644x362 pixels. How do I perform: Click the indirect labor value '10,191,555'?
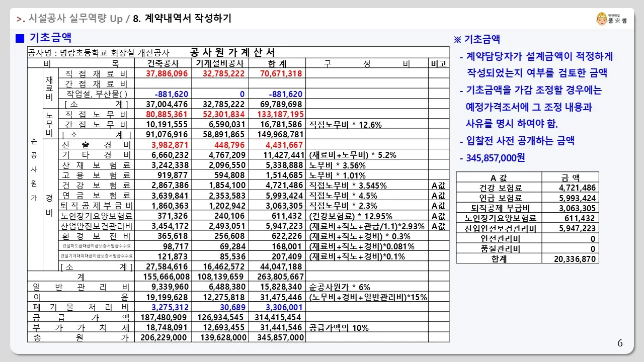(x=167, y=124)
